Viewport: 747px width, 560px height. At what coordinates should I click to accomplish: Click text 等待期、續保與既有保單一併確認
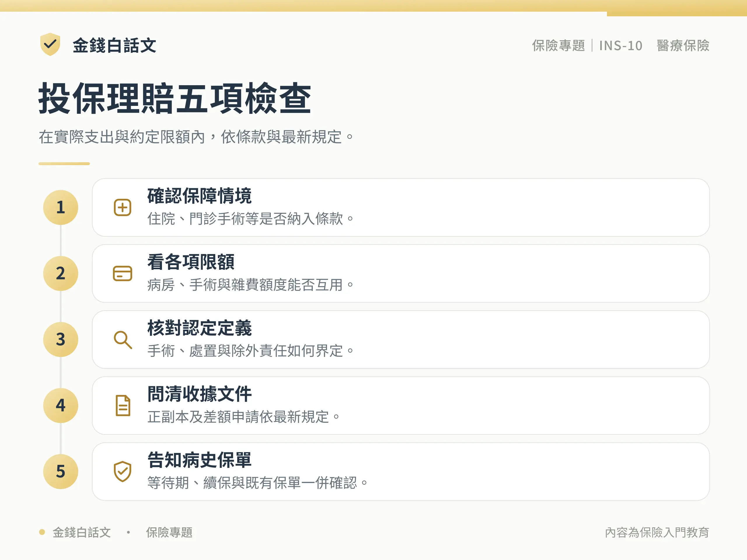[x=258, y=483]
